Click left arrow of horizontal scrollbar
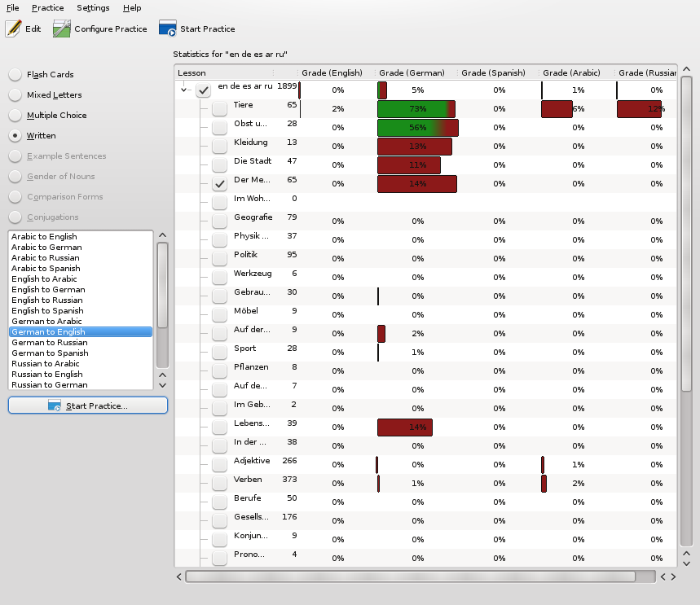The image size is (700, 605). point(180,577)
